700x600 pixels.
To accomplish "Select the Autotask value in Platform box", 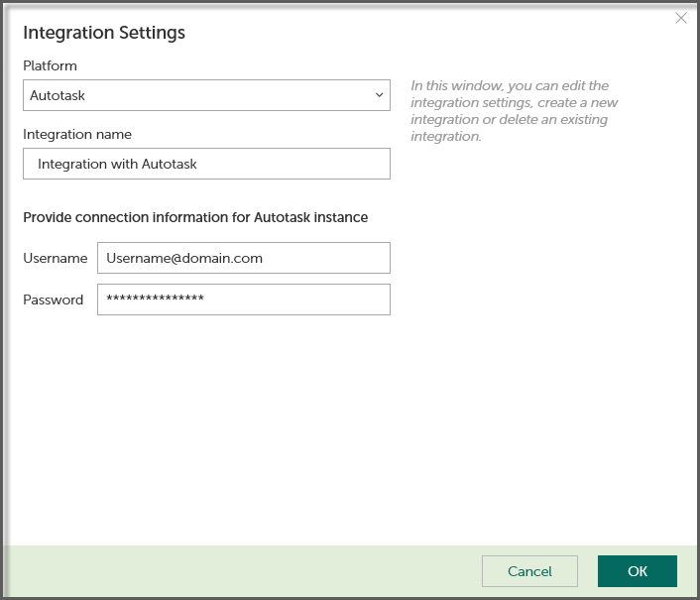I will coord(58,95).
